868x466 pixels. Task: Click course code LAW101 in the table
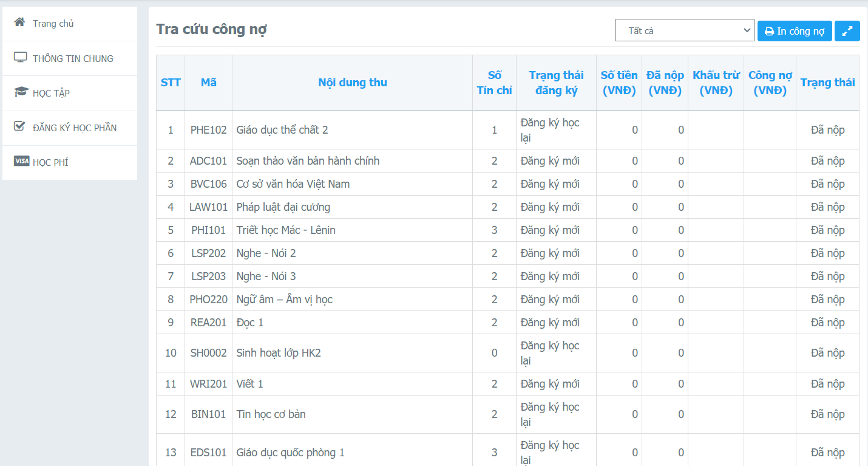(208, 207)
